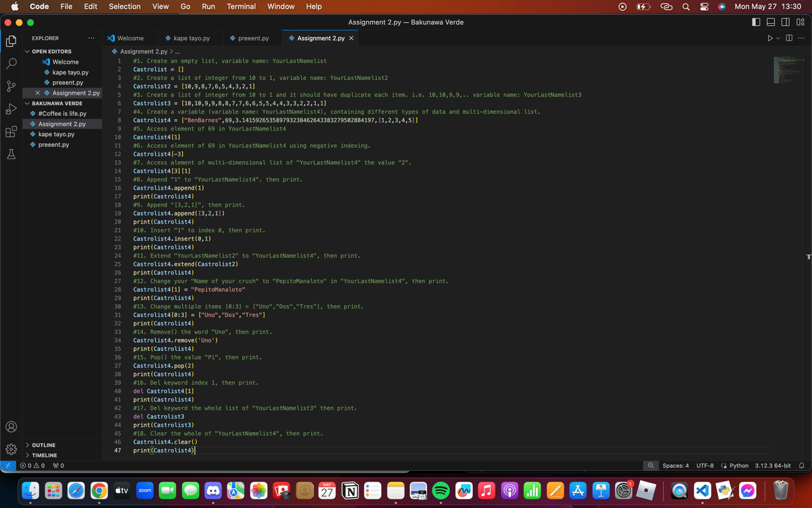Open the Extensions view
Image resolution: width=812 pixels, height=508 pixels.
pos(11,131)
